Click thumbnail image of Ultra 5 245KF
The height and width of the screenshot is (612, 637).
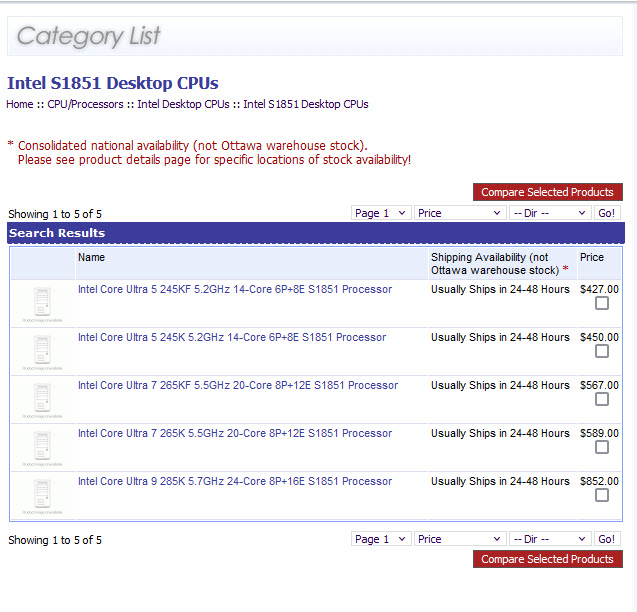[42, 304]
